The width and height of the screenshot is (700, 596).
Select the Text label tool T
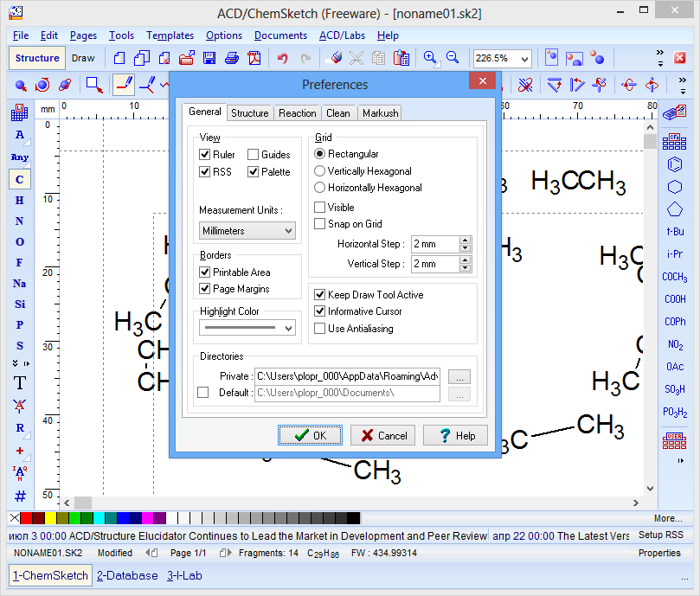coord(20,383)
